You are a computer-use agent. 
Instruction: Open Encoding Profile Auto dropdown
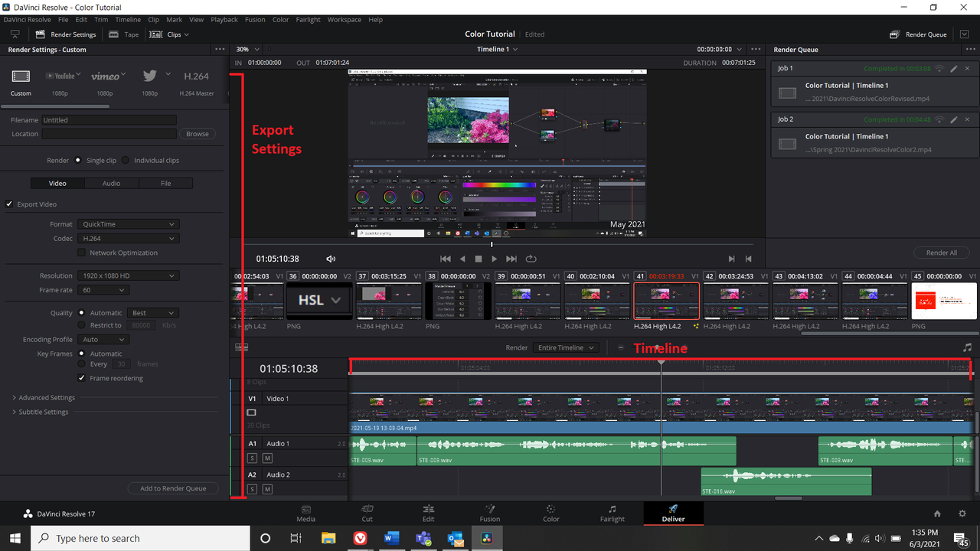103,340
